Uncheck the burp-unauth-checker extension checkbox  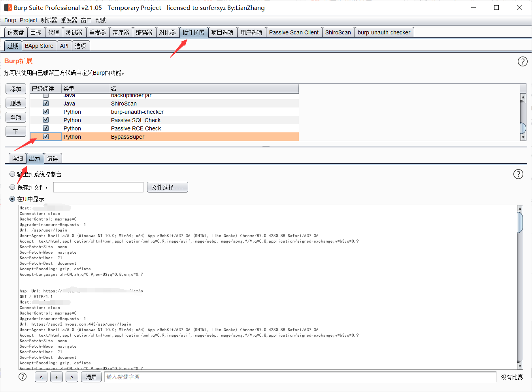click(46, 111)
